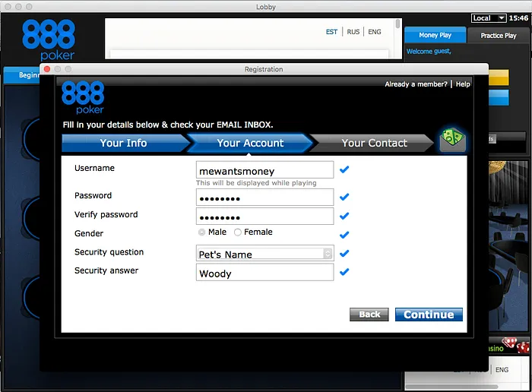Click the checkmark next to Password field
Viewport: 532px width, 392px height.
click(x=344, y=197)
